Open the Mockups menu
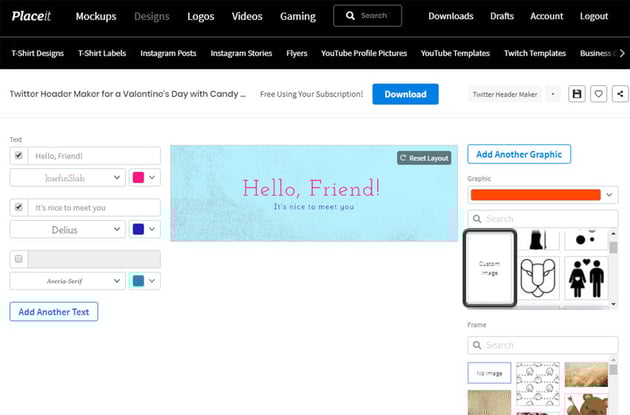Image resolution: width=630 pixels, height=415 pixels. (96, 16)
